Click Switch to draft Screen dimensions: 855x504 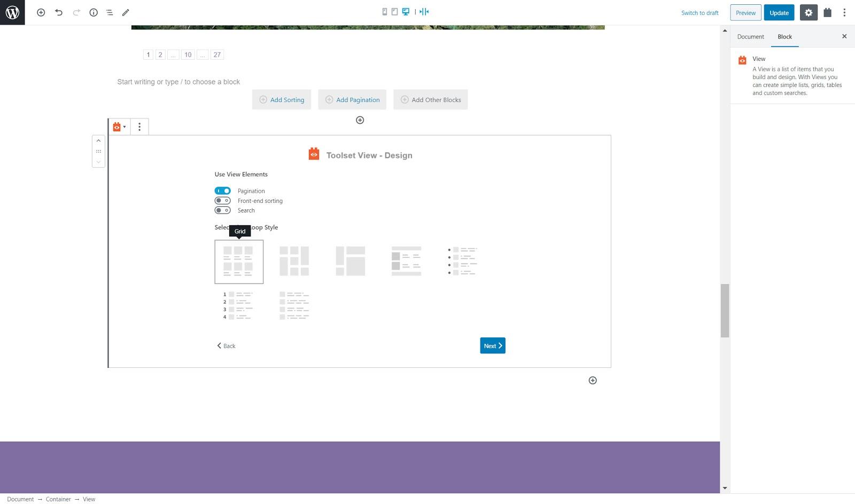pyautogui.click(x=699, y=13)
